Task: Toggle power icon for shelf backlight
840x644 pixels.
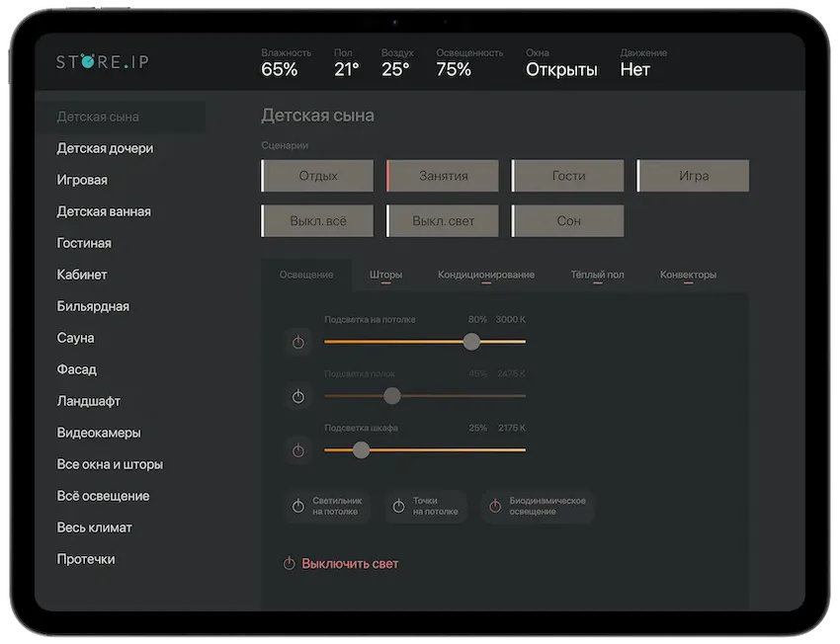Action: pyautogui.click(x=298, y=397)
